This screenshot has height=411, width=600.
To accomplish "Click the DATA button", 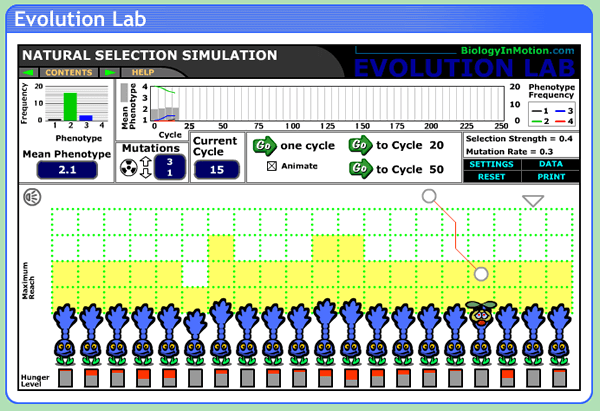I will click(x=550, y=163).
